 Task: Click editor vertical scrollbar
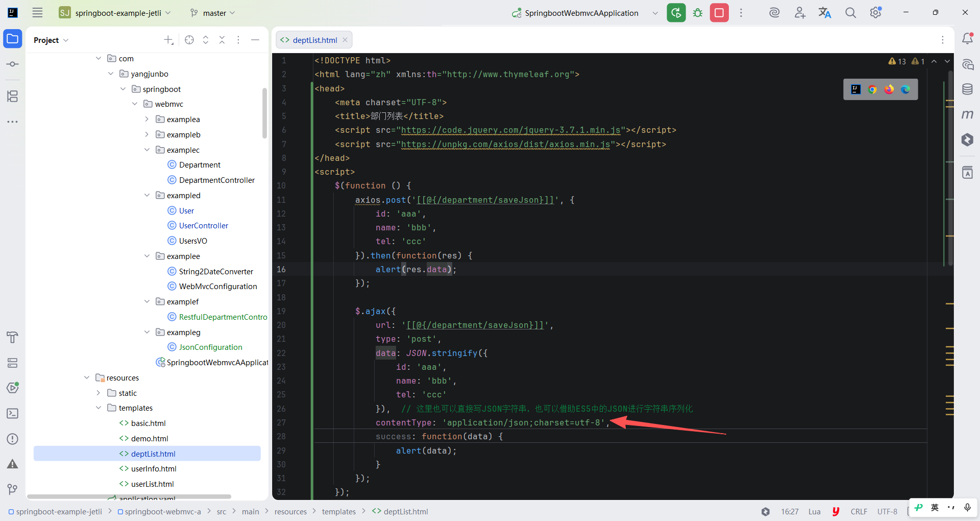point(950,169)
